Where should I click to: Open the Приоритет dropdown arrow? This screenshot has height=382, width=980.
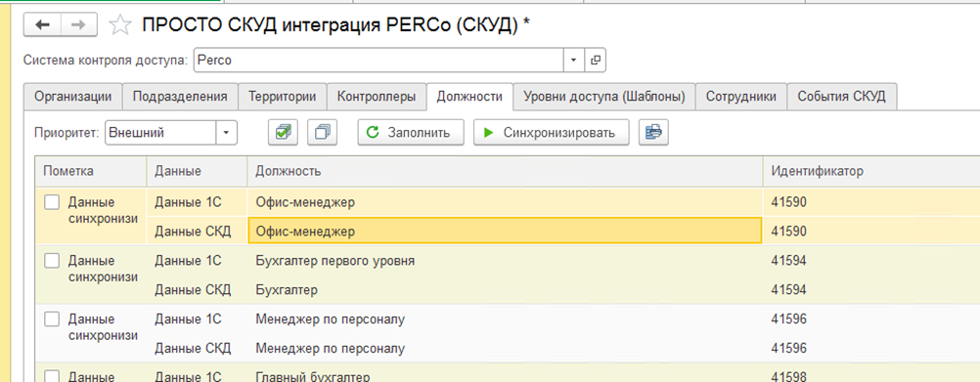tap(226, 132)
